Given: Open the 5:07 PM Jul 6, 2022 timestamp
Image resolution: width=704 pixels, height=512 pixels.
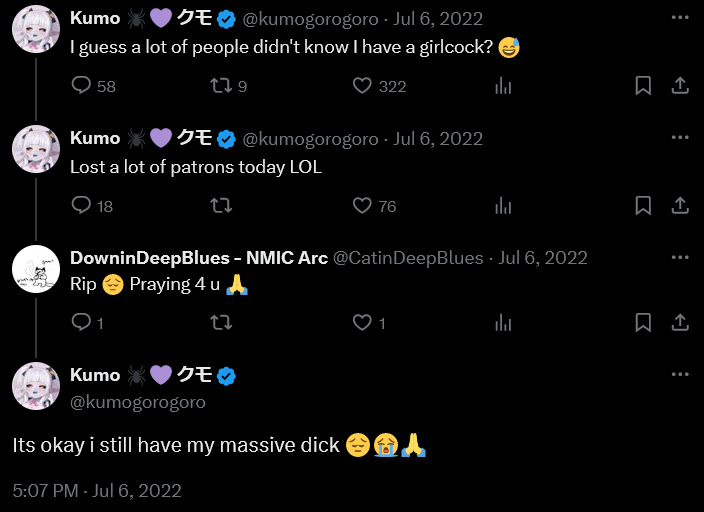Looking at the screenshot, I should point(97,490).
